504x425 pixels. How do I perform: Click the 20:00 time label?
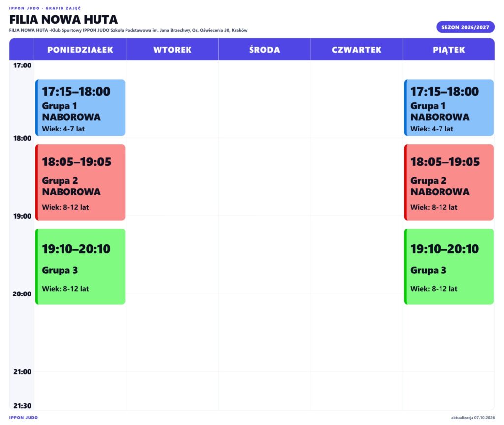point(22,294)
